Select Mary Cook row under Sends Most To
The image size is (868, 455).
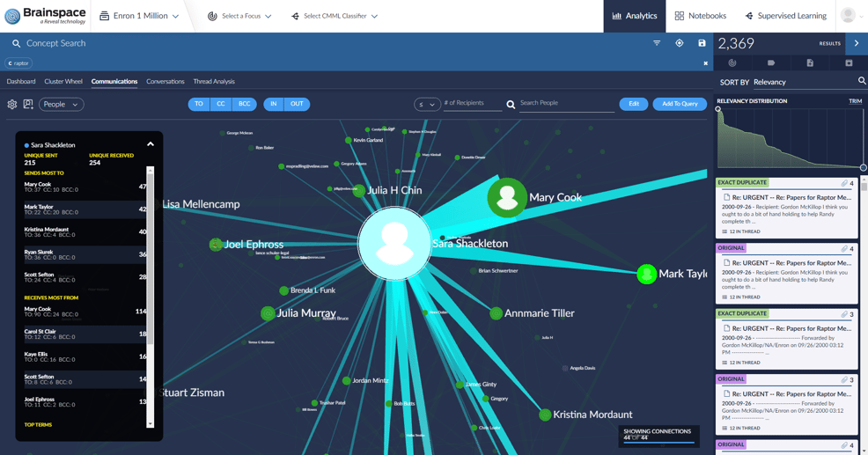coord(85,187)
